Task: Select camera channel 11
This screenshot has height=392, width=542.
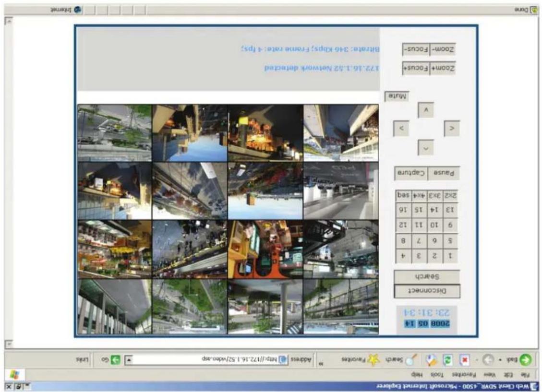Action: click(x=419, y=225)
